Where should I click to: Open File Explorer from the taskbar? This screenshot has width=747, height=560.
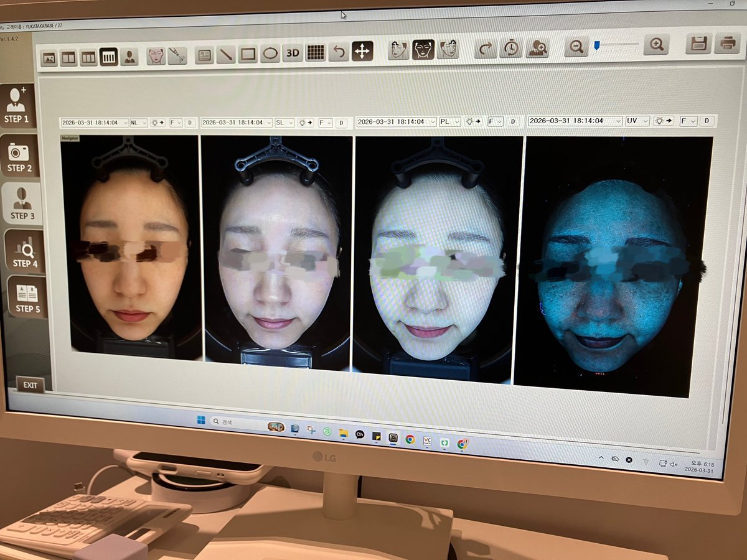pyautogui.click(x=343, y=432)
